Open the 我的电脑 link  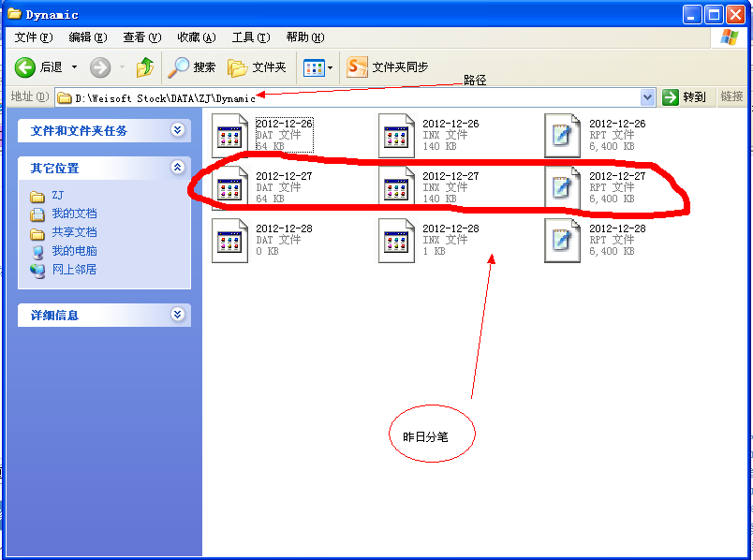point(74,251)
